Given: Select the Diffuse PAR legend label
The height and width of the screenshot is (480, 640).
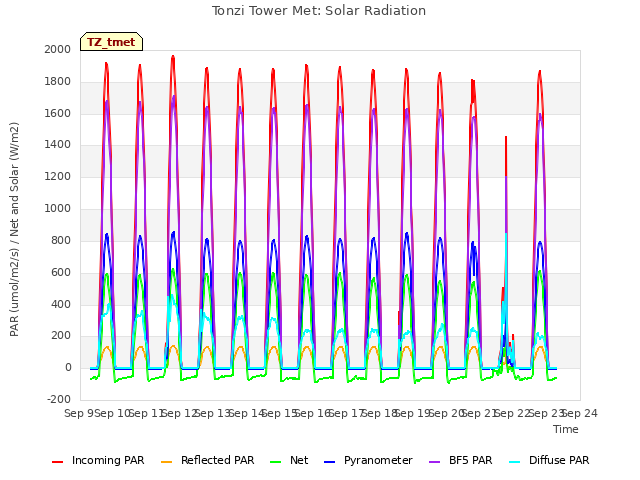Looking at the screenshot, I should pyautogui.click(x=559, y=460).
